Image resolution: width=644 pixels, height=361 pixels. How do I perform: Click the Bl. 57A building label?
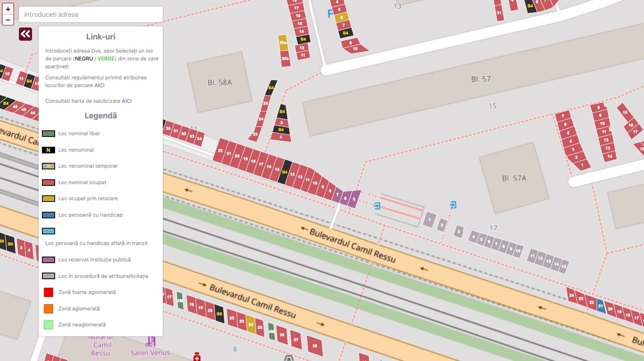(514, 178)
